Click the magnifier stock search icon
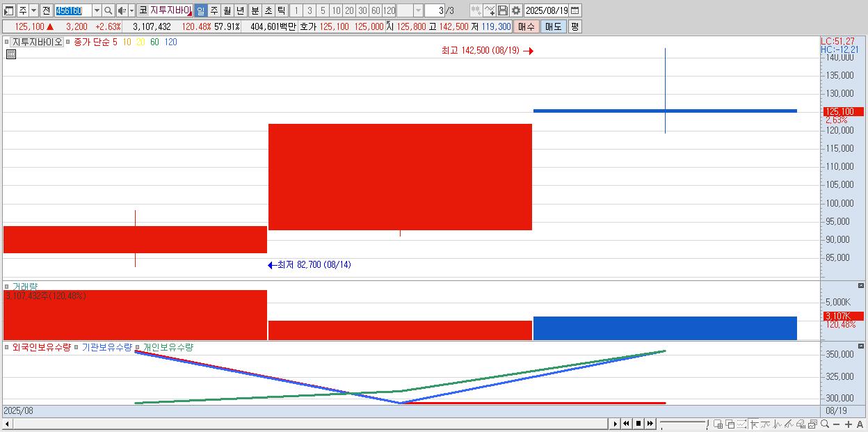Screen dimensions: 868x432 tap(108, 10)
